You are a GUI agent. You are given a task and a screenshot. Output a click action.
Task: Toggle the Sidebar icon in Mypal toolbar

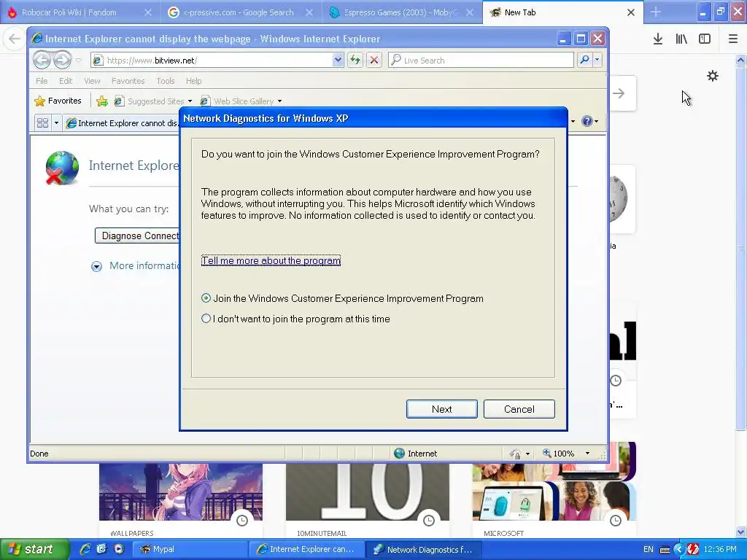tap(705, 39)
